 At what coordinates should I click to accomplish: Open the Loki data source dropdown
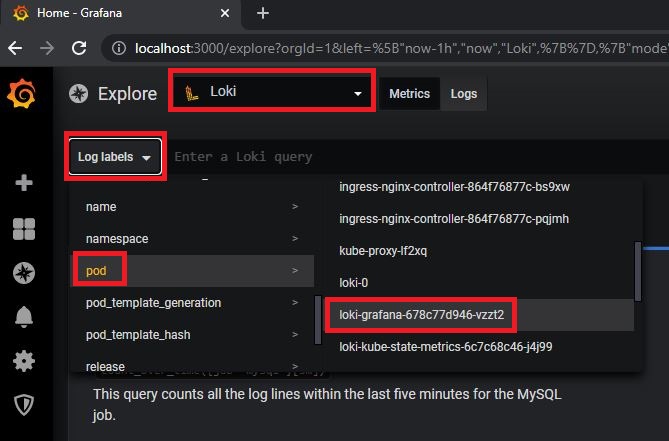click(x=272, y=92)
